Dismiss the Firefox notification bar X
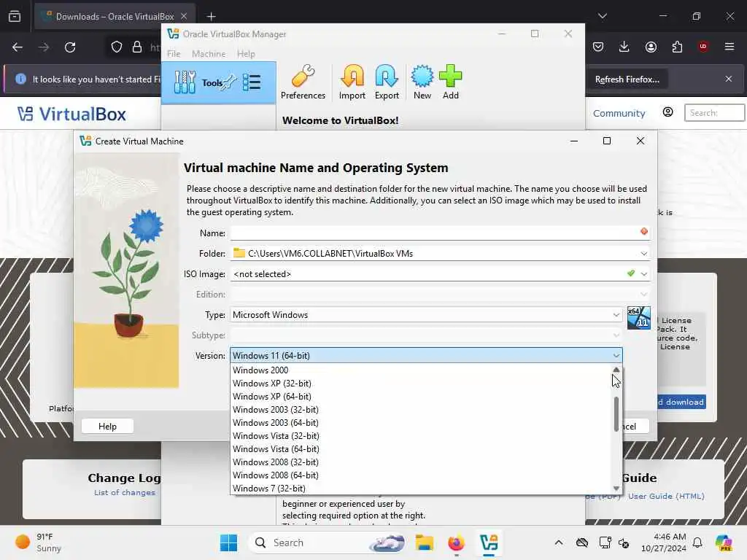747x560 pixels. 729,79
